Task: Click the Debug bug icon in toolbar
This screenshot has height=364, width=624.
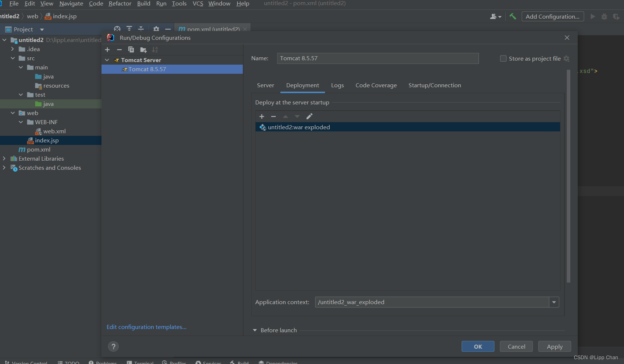Action: click(x=604, y=16)
